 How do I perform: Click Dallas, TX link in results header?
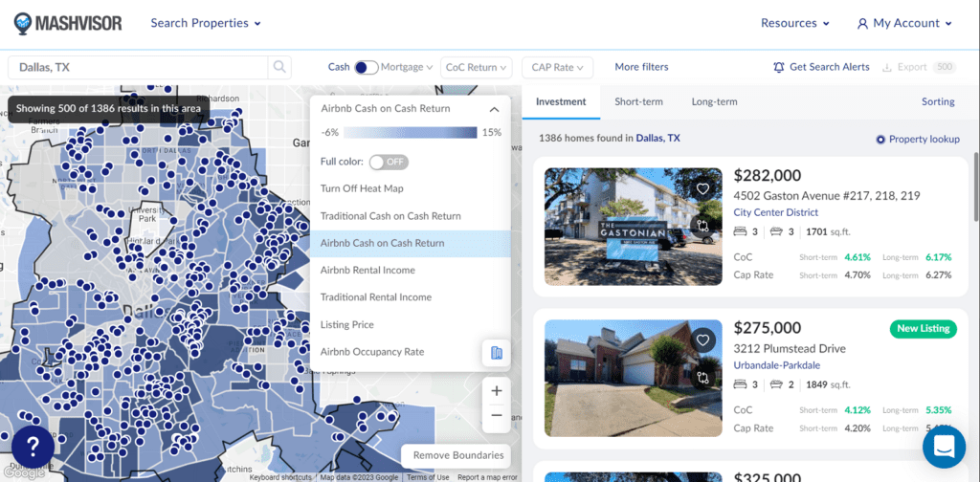[x=658, y=138]
